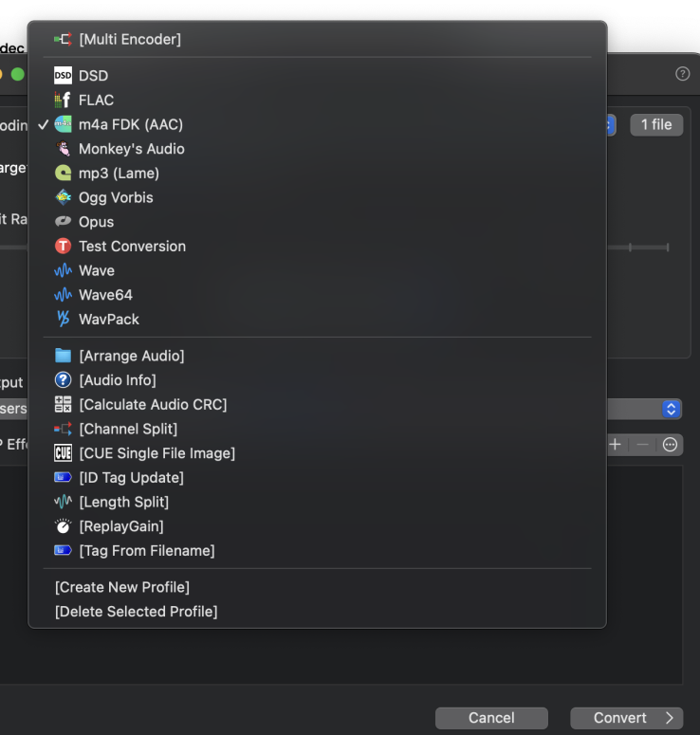This screenshot has width=700, height=735.
Task: Pick WavPack from the list
Action: 317,320
